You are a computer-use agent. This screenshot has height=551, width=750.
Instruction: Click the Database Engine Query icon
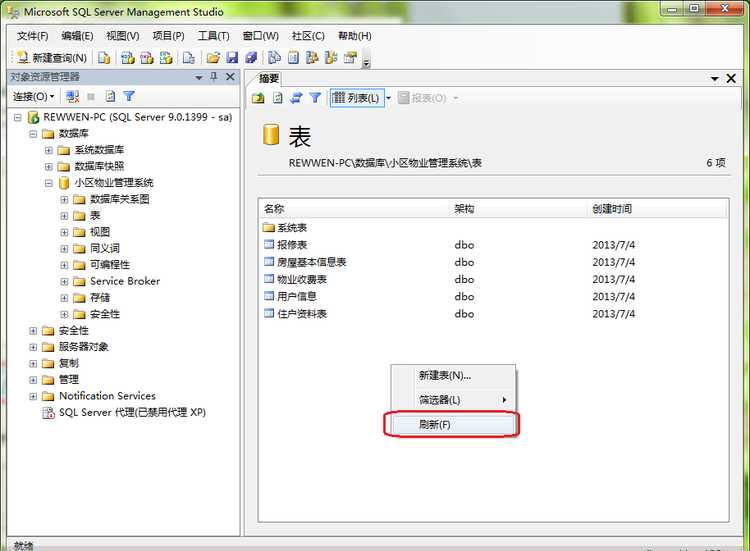[x=104, y=58]
